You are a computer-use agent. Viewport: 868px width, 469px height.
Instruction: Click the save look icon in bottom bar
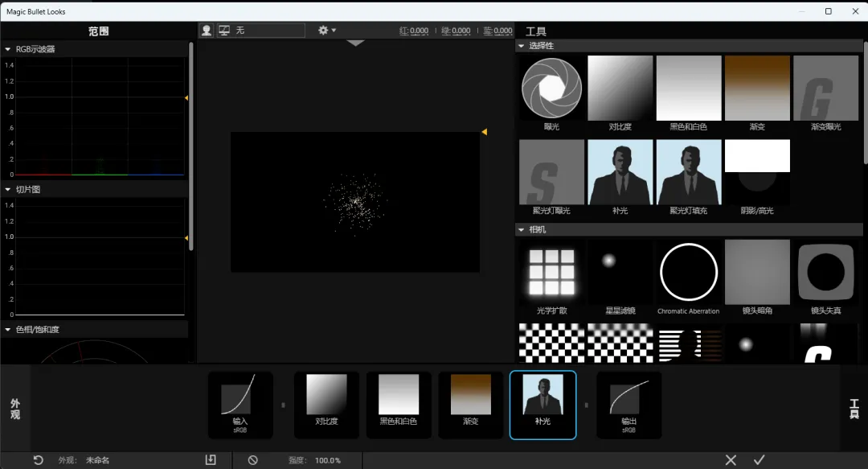(211, 459)
